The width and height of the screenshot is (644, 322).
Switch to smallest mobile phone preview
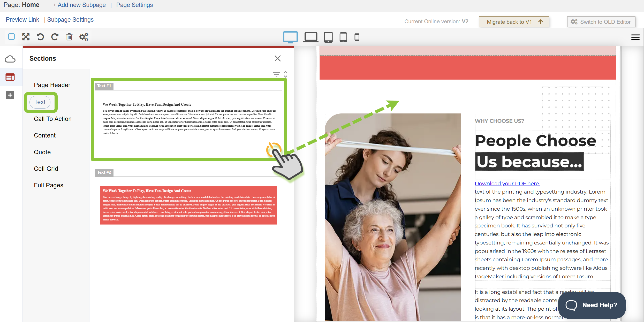point(357,37)
